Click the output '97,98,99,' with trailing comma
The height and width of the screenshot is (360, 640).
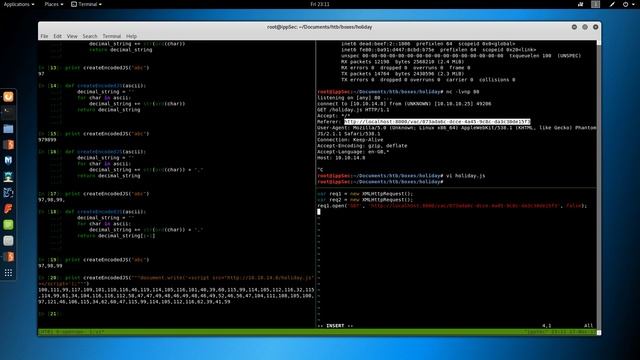(51, 200)
